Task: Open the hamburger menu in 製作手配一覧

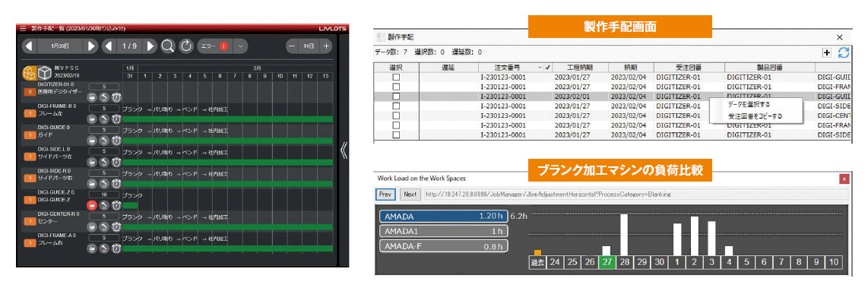Action: point(23,27)
